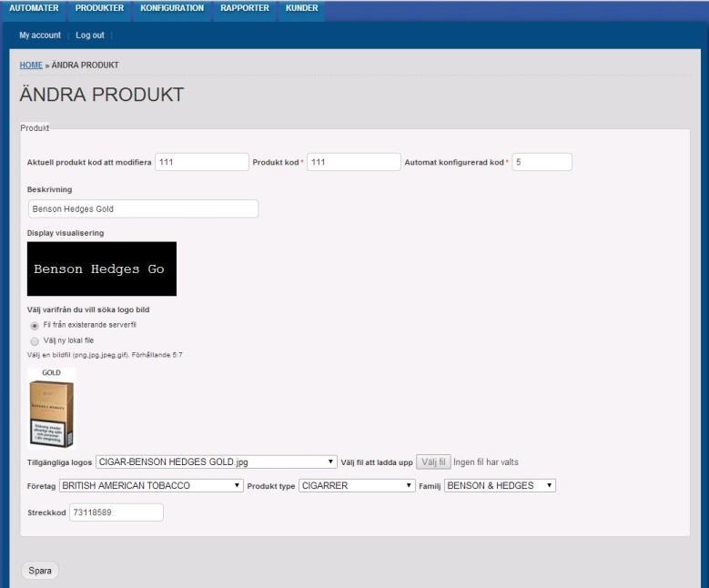Select Fil från existerande serverfil radio
Image resolution: width=709 pixels, height=588 pixels.
tap(35, 326)
